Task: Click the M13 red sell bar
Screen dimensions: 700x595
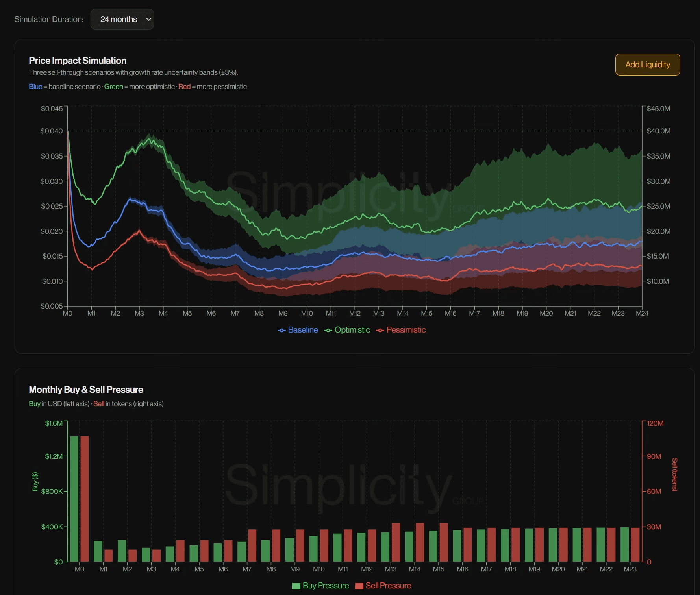Action: (396, 542)
